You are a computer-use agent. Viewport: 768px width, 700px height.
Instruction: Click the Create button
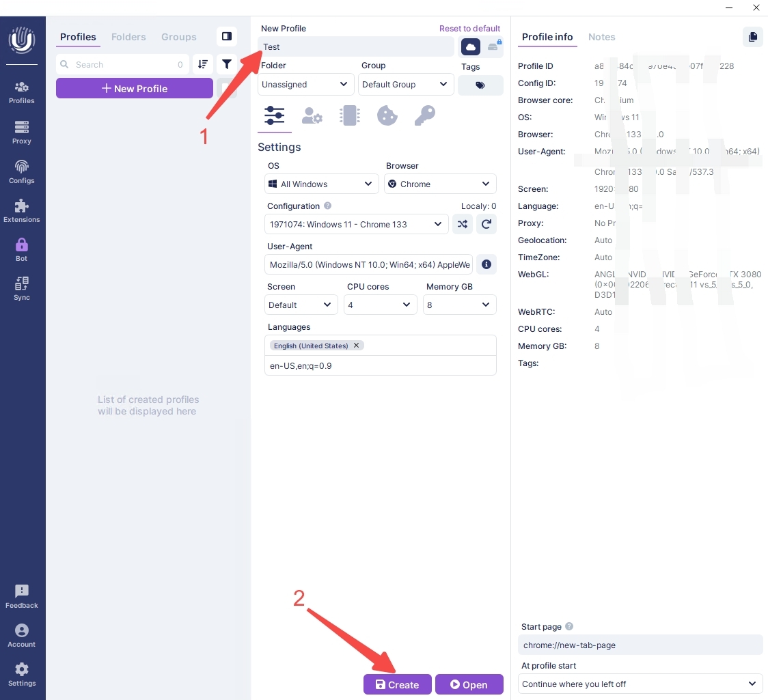click(397, 684)
